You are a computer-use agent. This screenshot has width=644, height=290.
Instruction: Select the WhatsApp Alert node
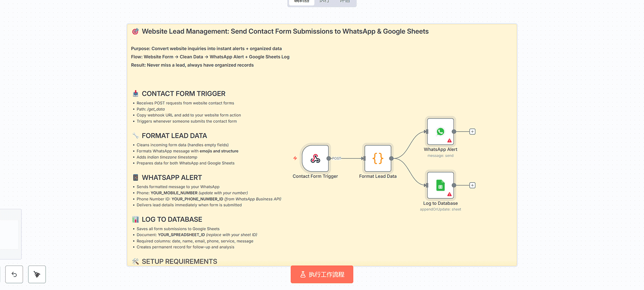(x=440, y=131)
